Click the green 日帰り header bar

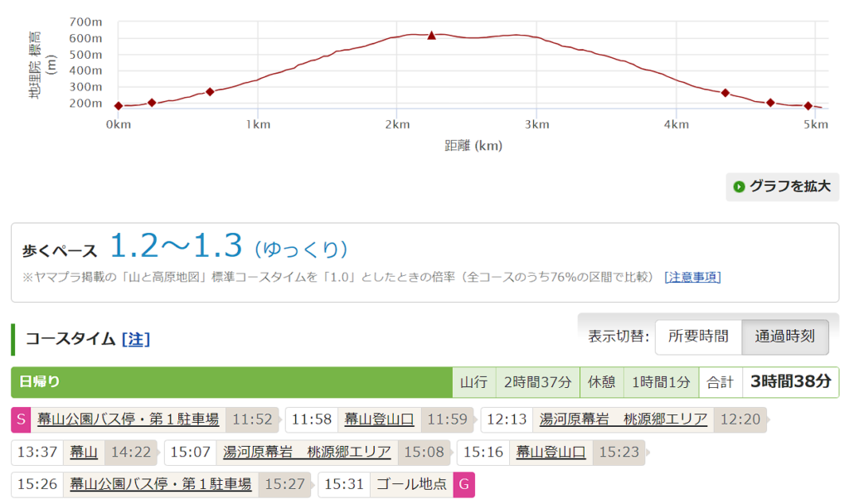pos(232,382)
